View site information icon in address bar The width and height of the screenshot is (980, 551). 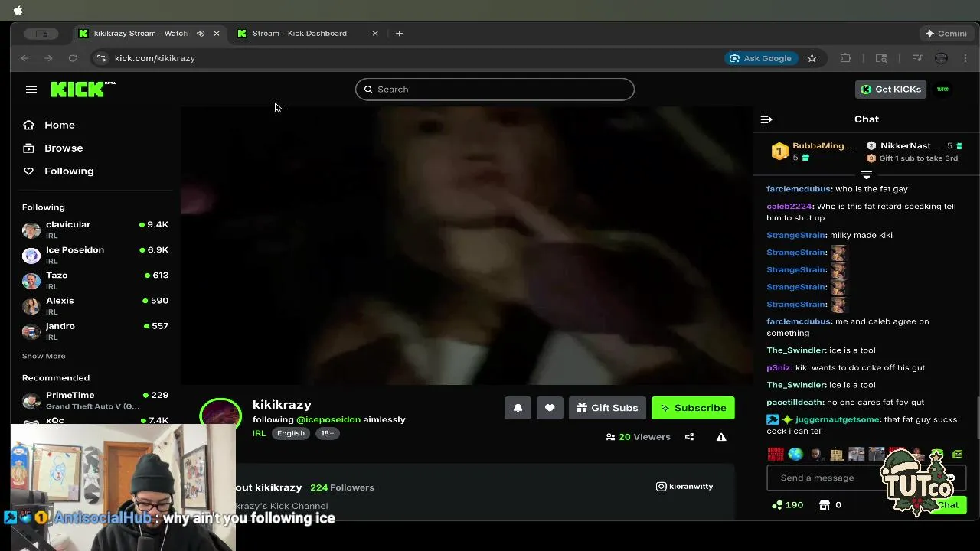click(101, 58)
